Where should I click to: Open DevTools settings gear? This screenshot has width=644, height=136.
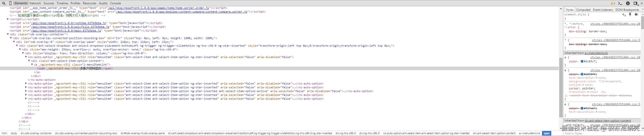628,3
